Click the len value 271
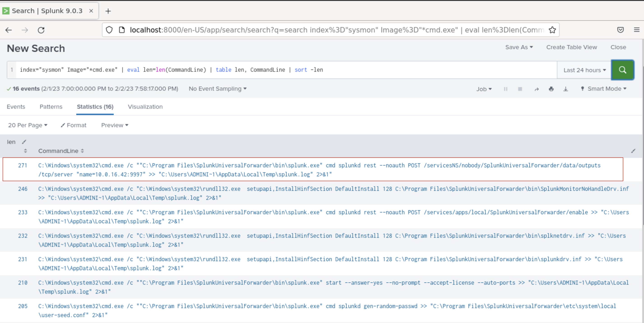This screenshot has height=323, width=644. tap(23, 165)
